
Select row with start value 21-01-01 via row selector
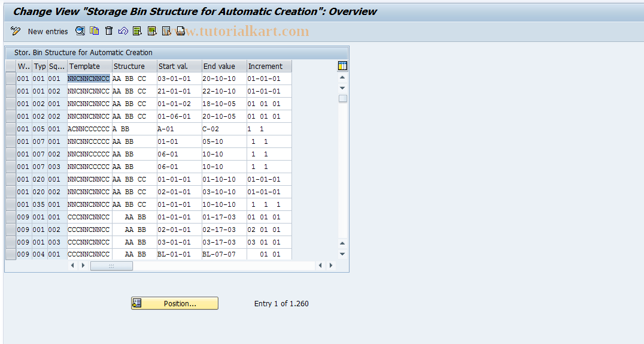(x=11, y=91)
